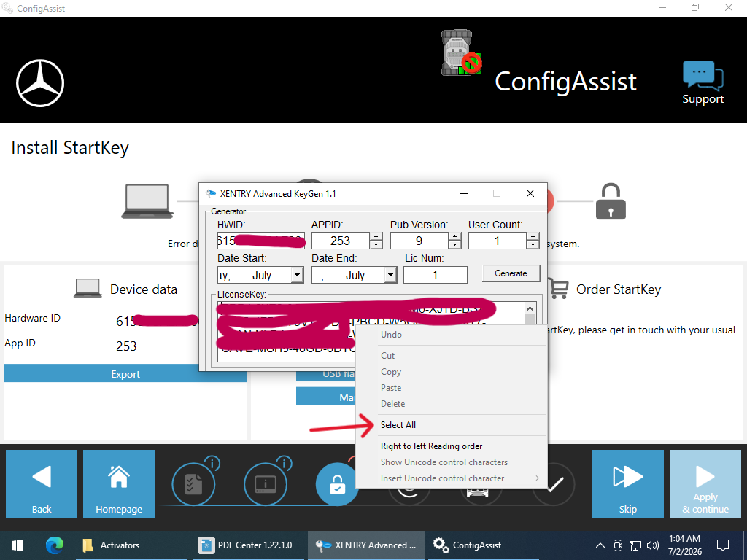Click Apply & continue tile
747x560 pixels.
click(x=705, y=484)
